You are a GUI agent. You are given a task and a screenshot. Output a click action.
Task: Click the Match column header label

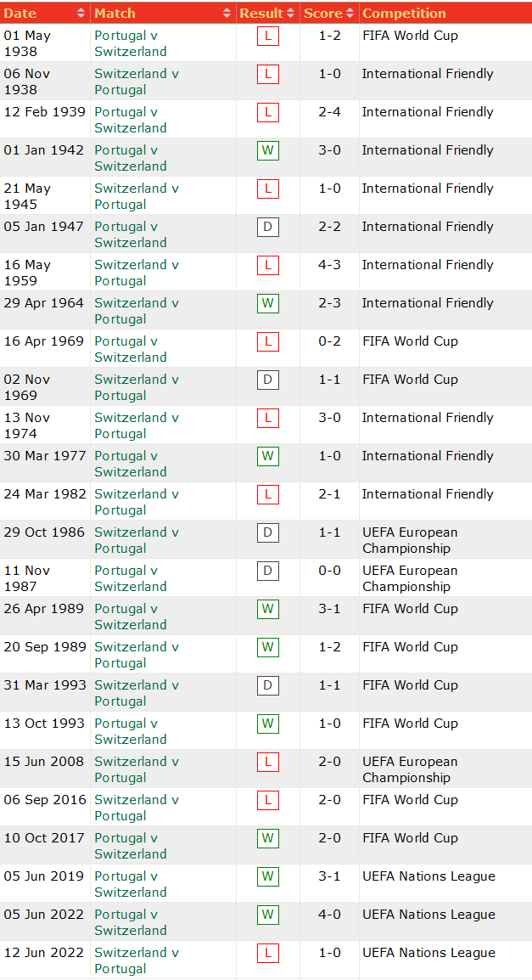[115, 14]
